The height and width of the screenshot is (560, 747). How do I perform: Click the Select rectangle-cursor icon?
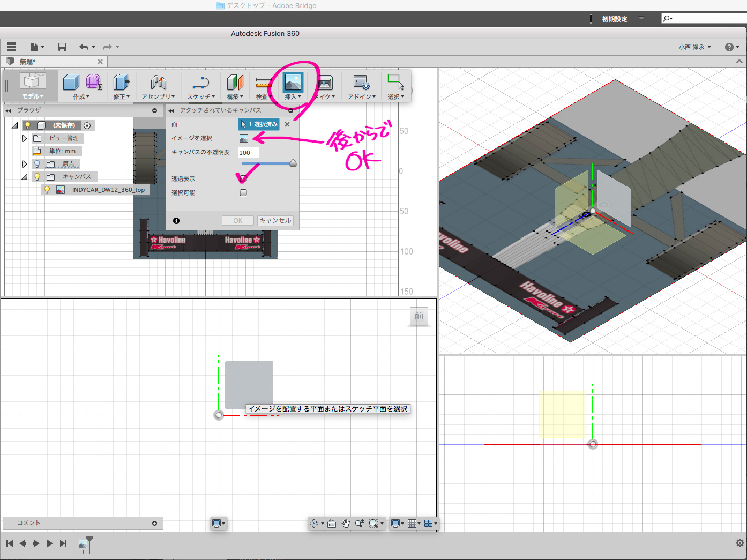point(396,82)
